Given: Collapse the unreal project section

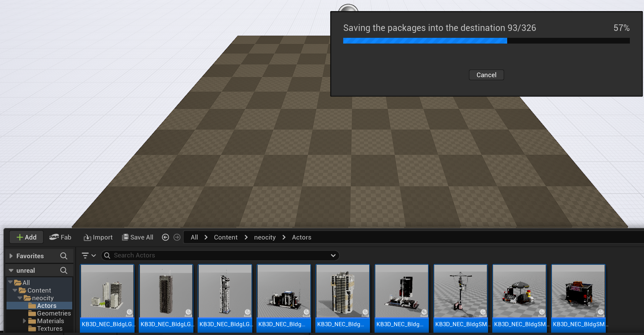Looking at the screenshot, I should click(x=11, y=270).
